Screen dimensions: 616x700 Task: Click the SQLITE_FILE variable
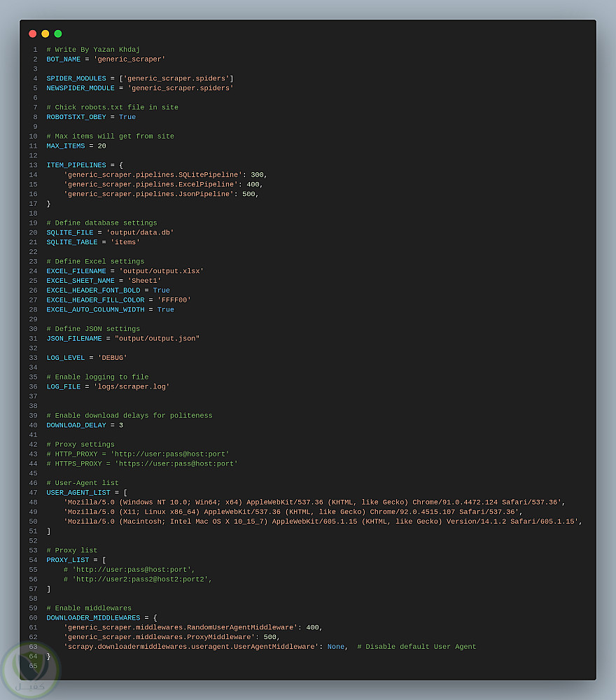point(70,232)
